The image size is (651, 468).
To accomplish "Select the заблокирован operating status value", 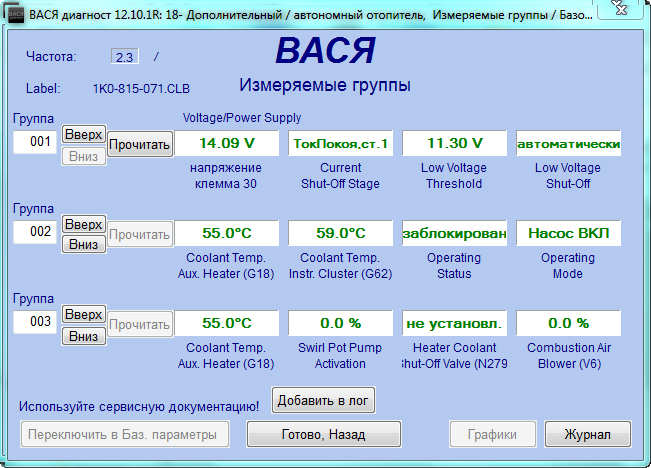I will (455, 233).
